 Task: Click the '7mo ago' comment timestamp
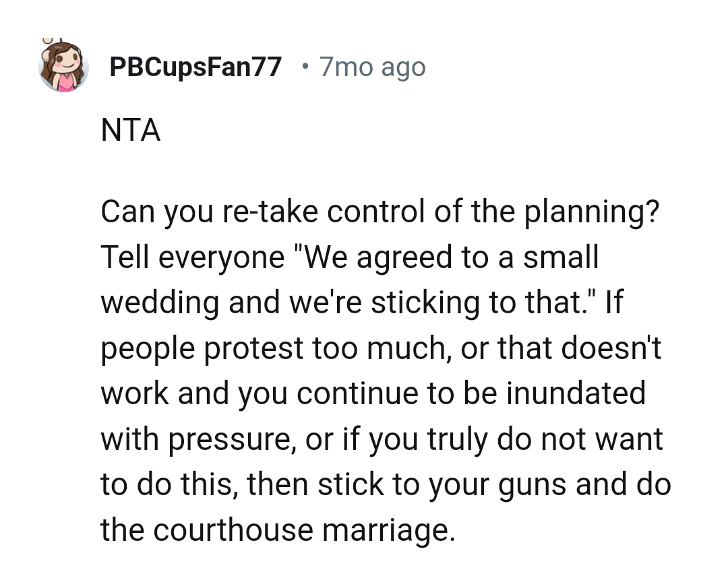pos(372,67)
